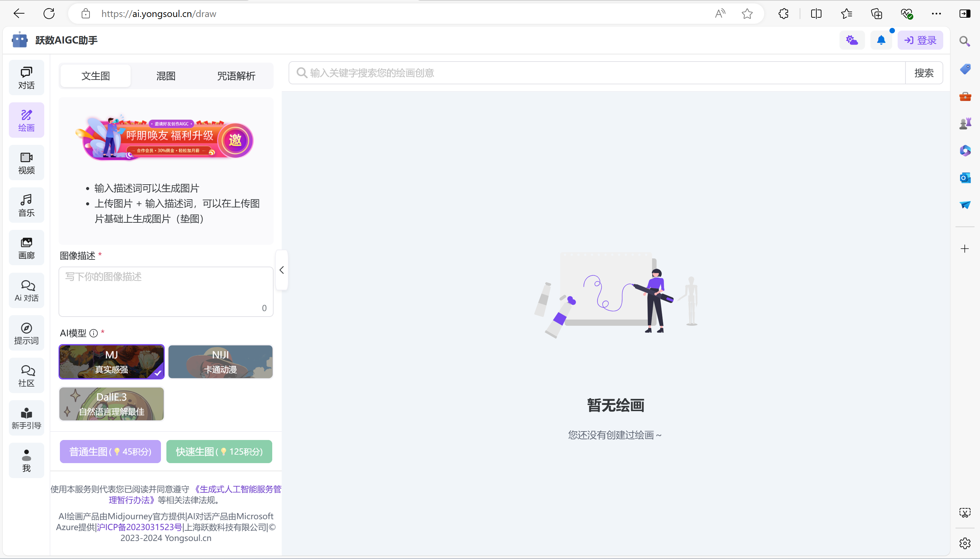Open the 提示词 compass icon
The width and height of the screenshot is (980, 559).
tap(26, 333)
